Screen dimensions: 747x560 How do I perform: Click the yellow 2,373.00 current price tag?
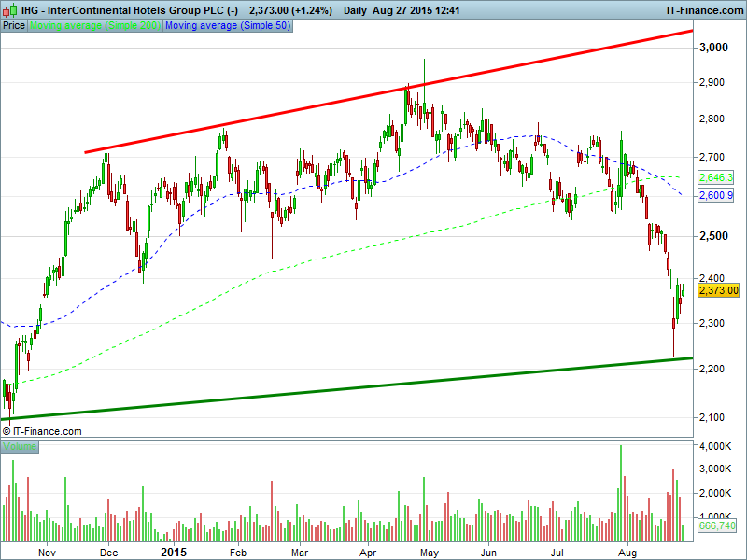tap(719, 290)
